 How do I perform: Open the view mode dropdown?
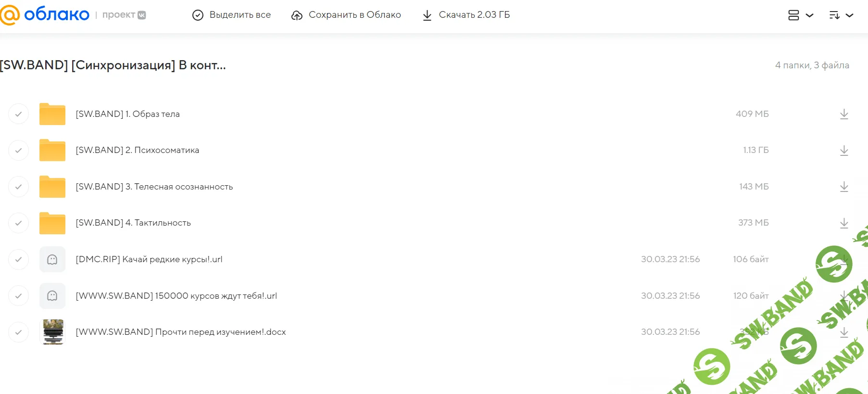[800, 15]
